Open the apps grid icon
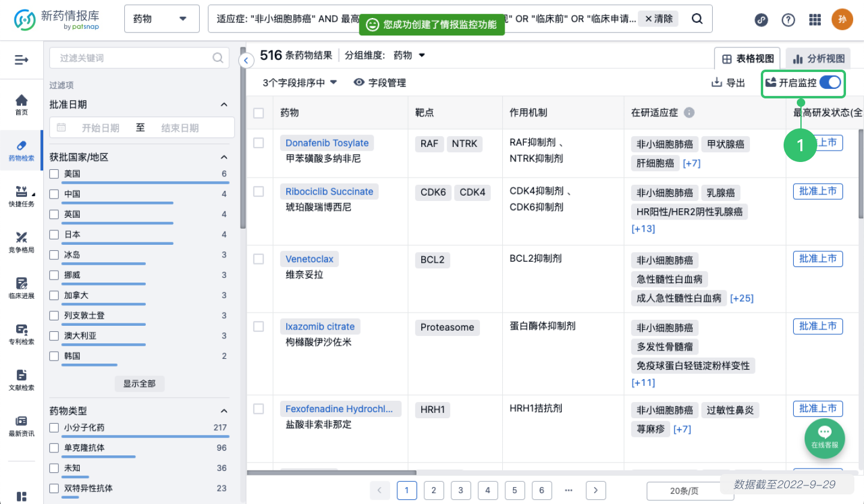Screen dimensions: 864x504 coord(815,19)
